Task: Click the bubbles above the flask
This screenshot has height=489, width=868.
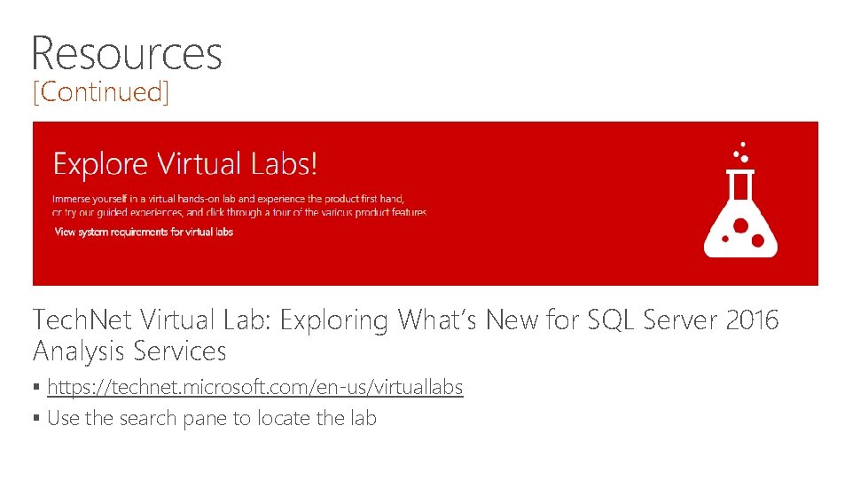Action: click(x=743, y=152)
